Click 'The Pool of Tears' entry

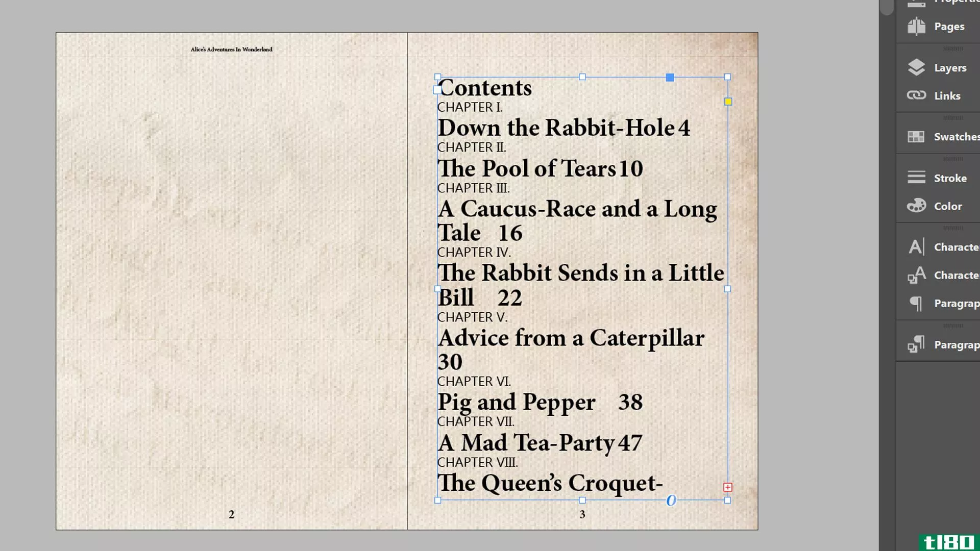pyautogui.click(x=527, y=168)
